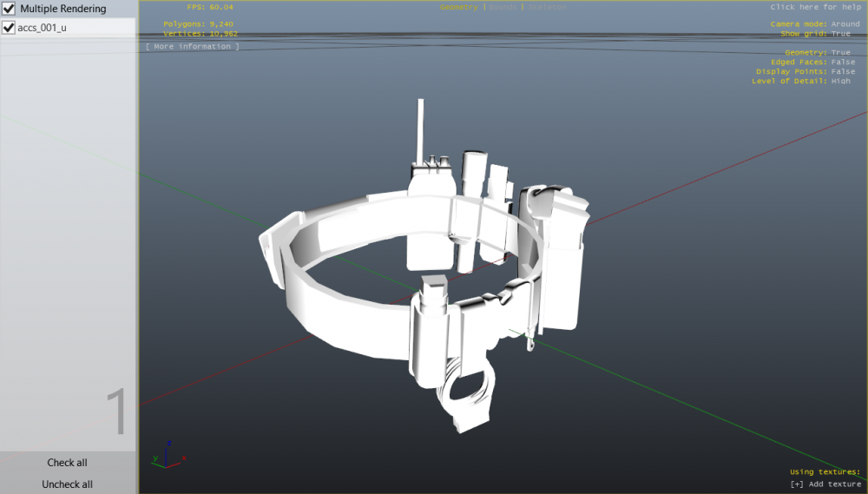Expand the More information section
This screenshot has height=494, width=868.
(x=193, y=46)
